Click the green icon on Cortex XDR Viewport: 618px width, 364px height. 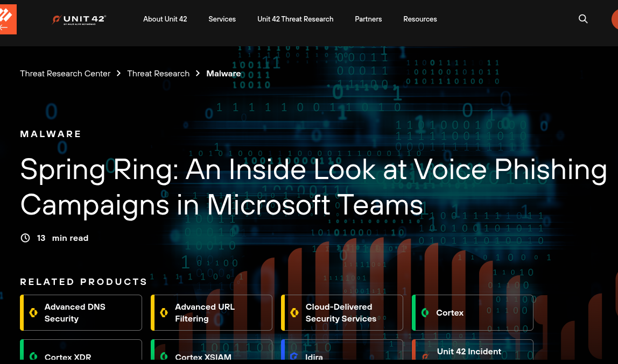[33, 356]
